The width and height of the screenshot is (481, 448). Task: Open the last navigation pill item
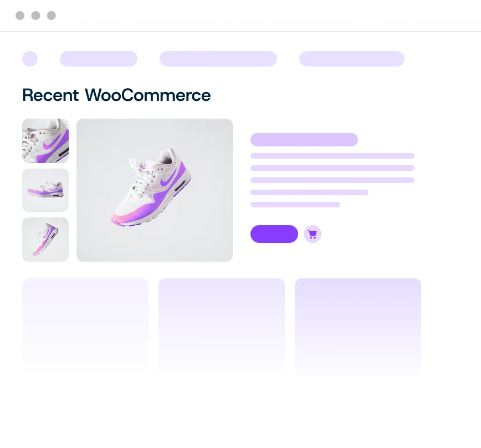point(352,59)
